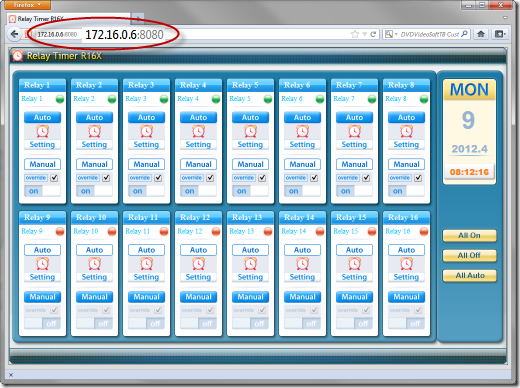Click the red status light of Relay 9
The width and height of the screenshot is (520, 388).
click(60, 231)
